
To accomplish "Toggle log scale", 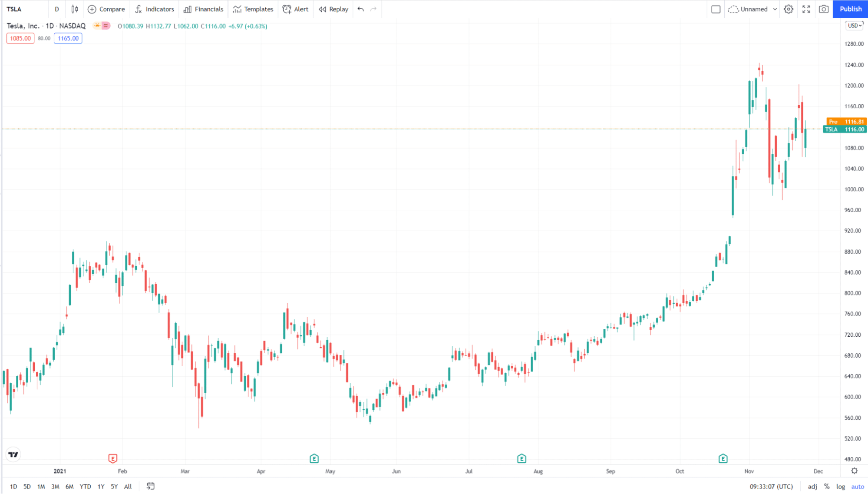I will 841,487.
